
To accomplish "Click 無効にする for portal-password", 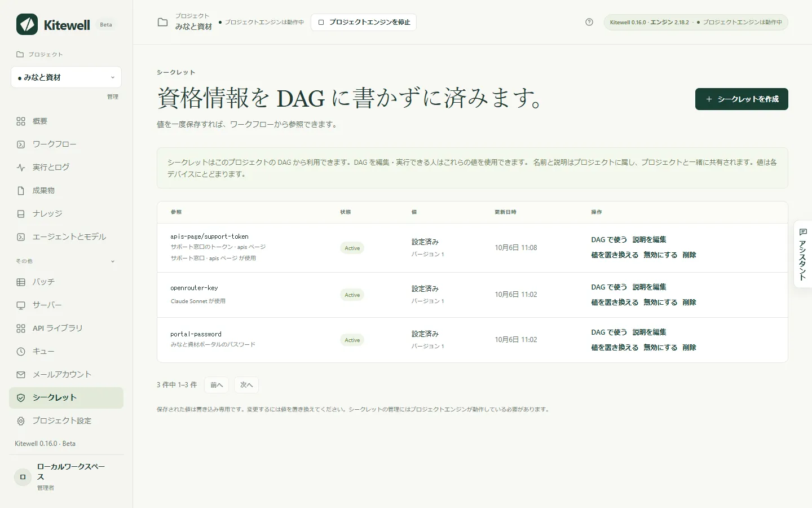I will 660,348.
